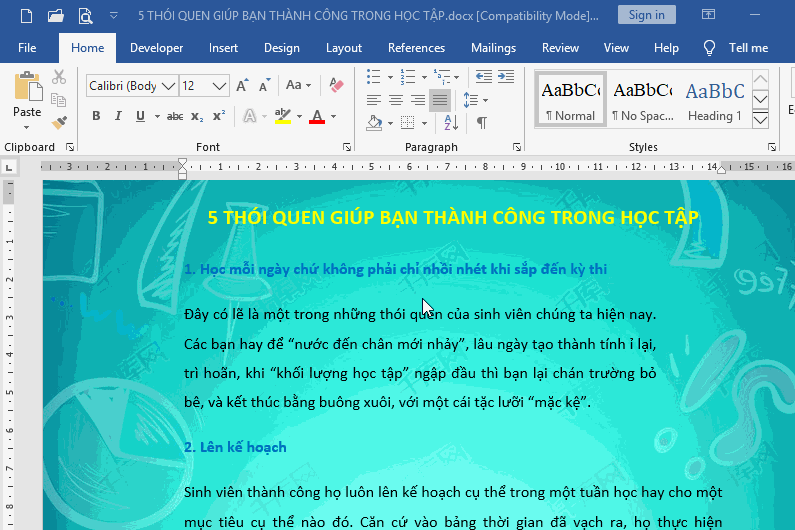Screen dimensions: 795x530
Task: Click the Decrease Indent icon
Action: pos(484,77)
